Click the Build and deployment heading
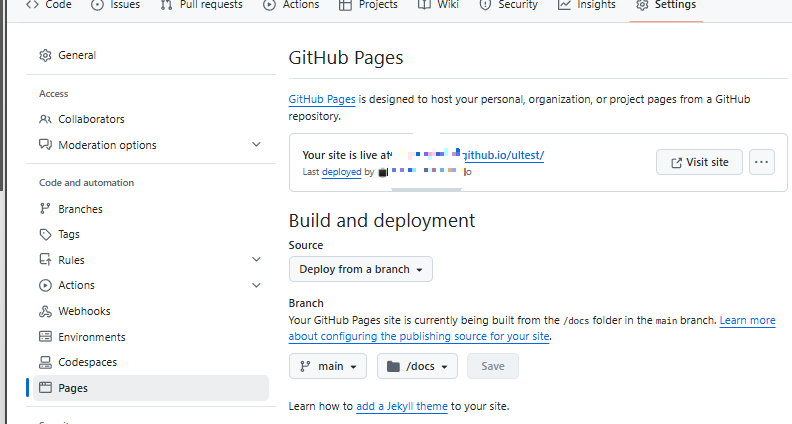Screen dimensions: 792x424 coord(381,221)
